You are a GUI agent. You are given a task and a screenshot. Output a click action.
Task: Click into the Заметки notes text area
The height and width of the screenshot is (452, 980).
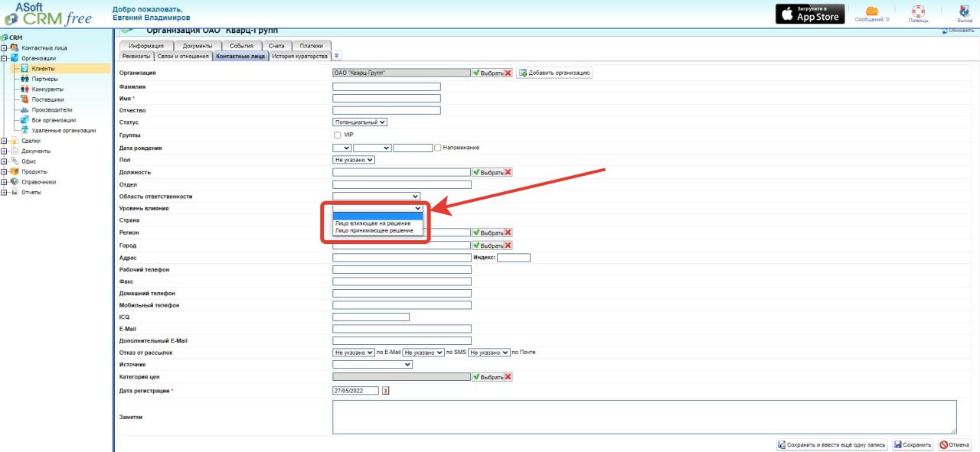[644, 417]
